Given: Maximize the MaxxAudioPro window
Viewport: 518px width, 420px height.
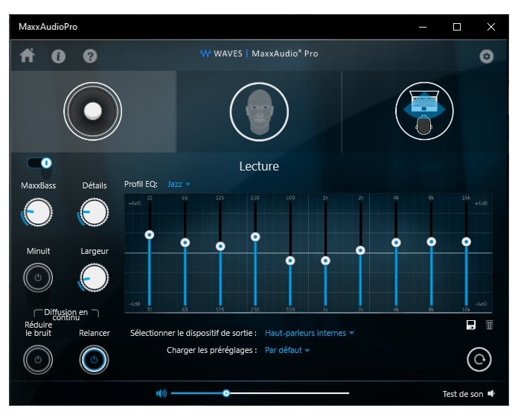Looking at the screenshot, I should click(456, 27).
